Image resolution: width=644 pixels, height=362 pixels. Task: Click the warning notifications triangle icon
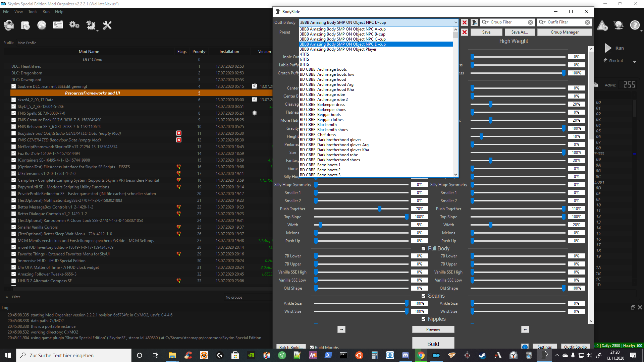pyautogui.click(x=602, y=25)
